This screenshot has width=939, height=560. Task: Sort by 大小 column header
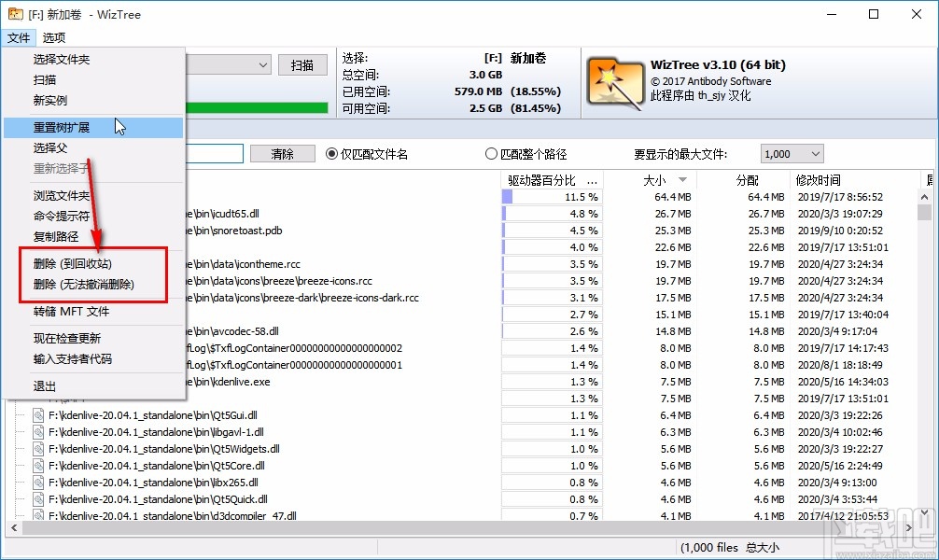650,180
